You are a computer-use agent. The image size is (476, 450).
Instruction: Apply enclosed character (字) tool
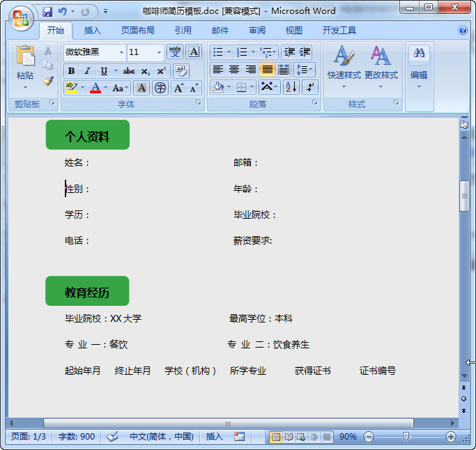pyautogui.click(x=160, y=88)
